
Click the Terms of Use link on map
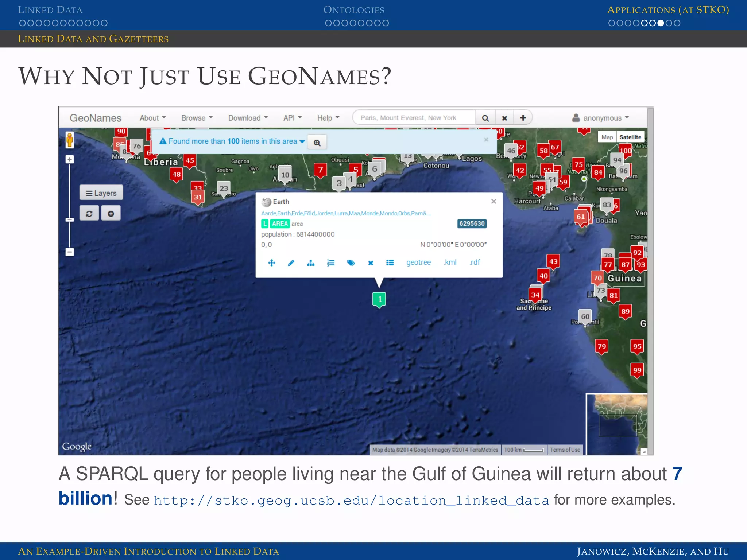coord(565,450)
